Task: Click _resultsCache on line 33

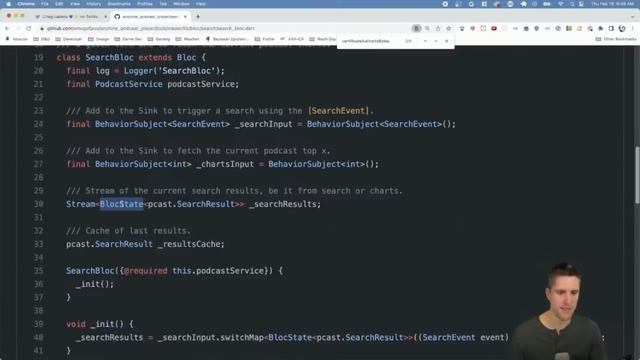Action: click(189, 244)
